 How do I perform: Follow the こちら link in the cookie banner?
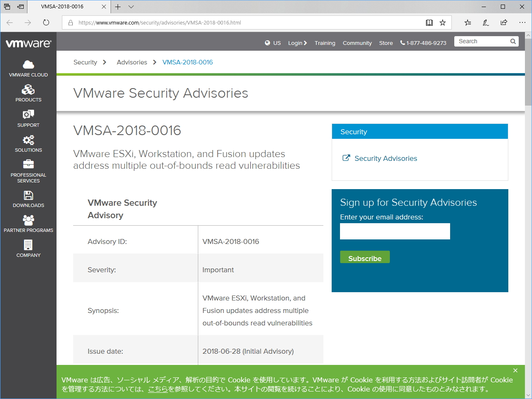coord(158,389)
